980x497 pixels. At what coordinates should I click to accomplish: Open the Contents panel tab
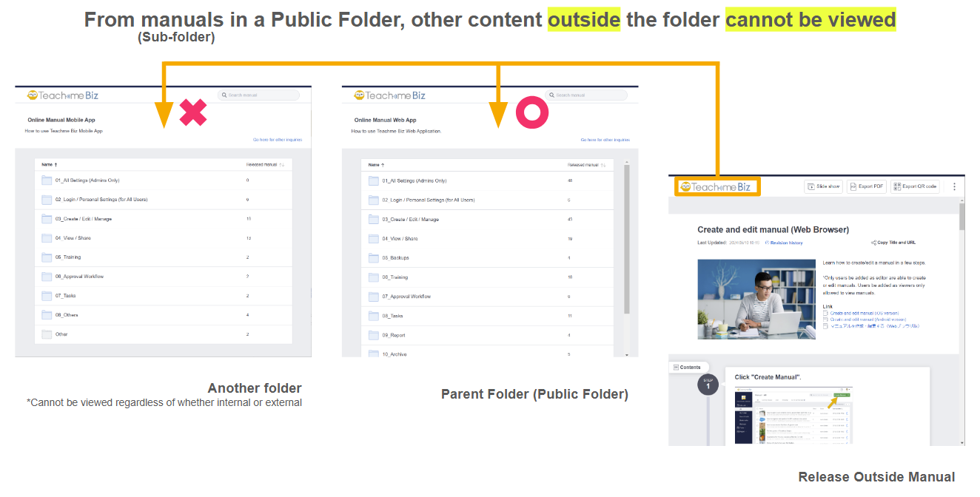687,367
